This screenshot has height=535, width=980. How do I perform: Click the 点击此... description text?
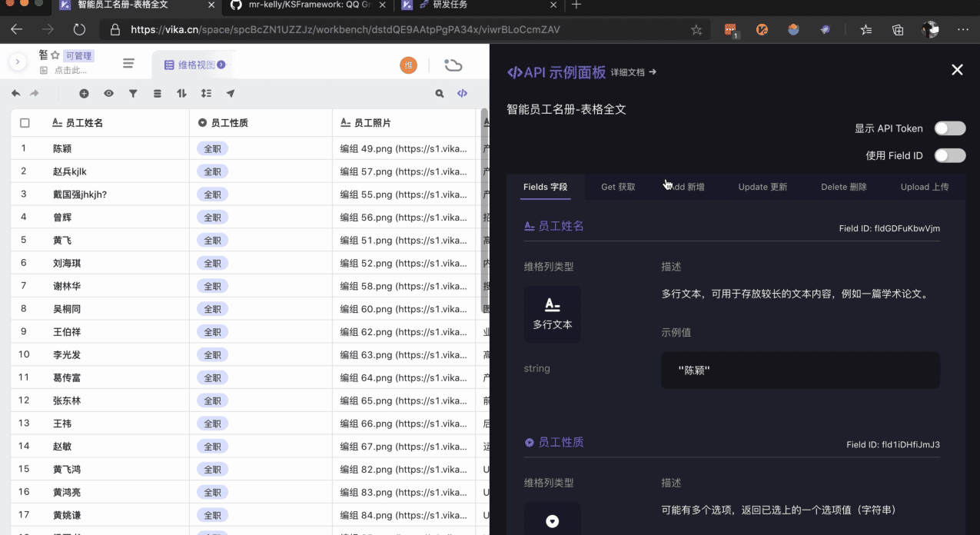coord(70,70)
